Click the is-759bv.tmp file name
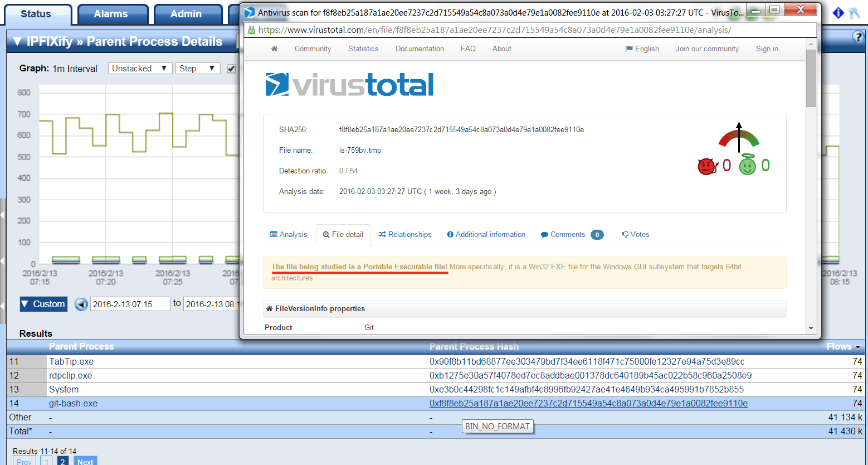 pos(360,151)
